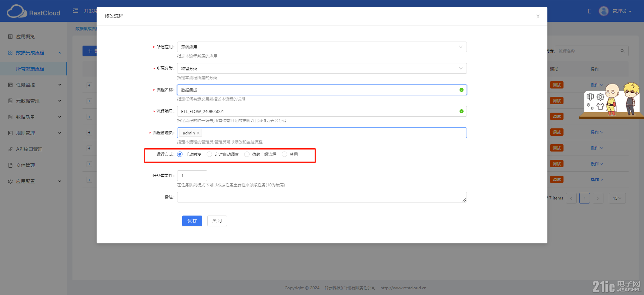Click the RestCloud logo
The width and height of the screenshot is (644, 295).
coord(34,12)
